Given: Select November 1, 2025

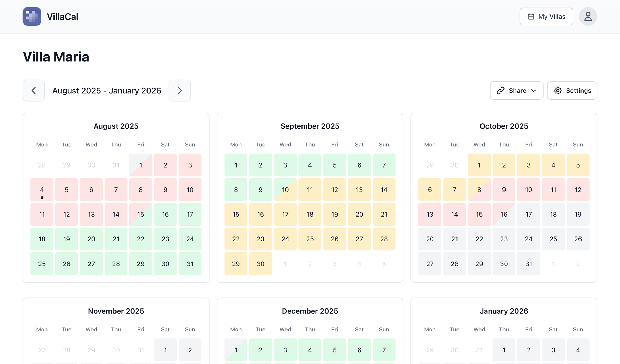Looking at the screenshot, I should click(x=165, y=350).
